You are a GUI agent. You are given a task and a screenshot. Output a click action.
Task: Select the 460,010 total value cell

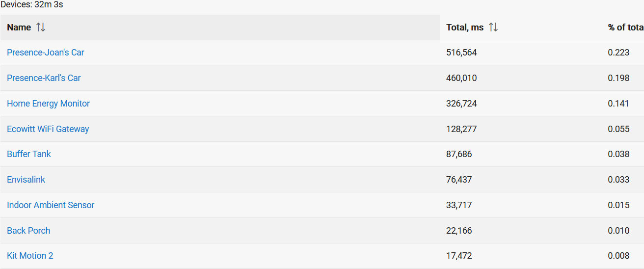coord(461,78)
